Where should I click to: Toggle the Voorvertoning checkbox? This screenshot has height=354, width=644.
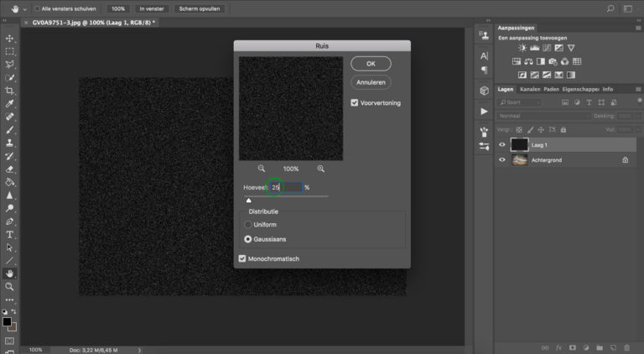tap(355, 102)
